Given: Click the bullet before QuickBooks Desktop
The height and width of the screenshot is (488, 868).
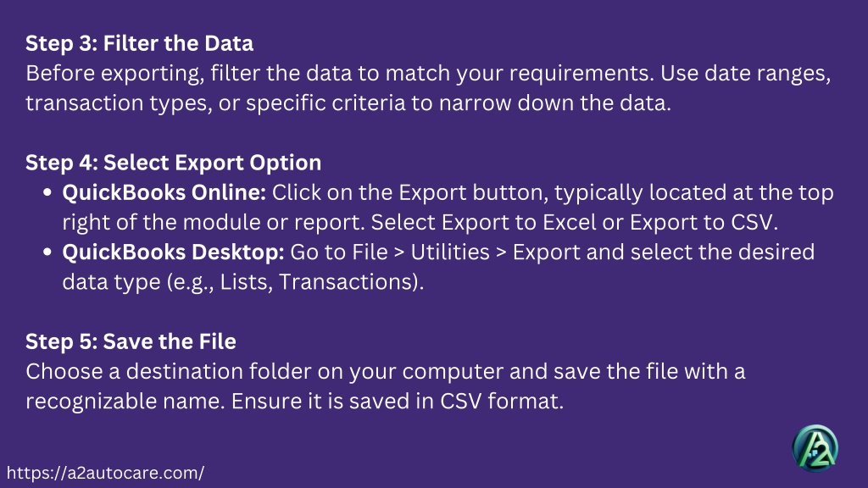Looking at the screenshot, I should pos(47,252).
